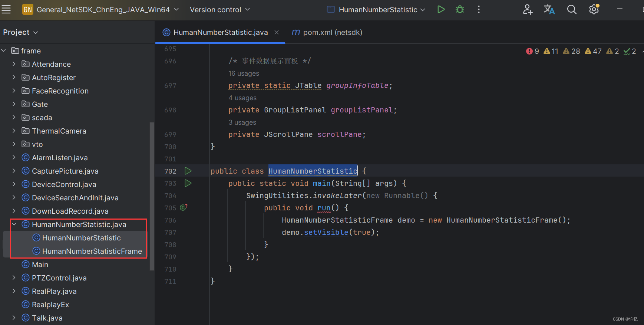
Task: Open the Version control dropdown
Action: [220, 10]
